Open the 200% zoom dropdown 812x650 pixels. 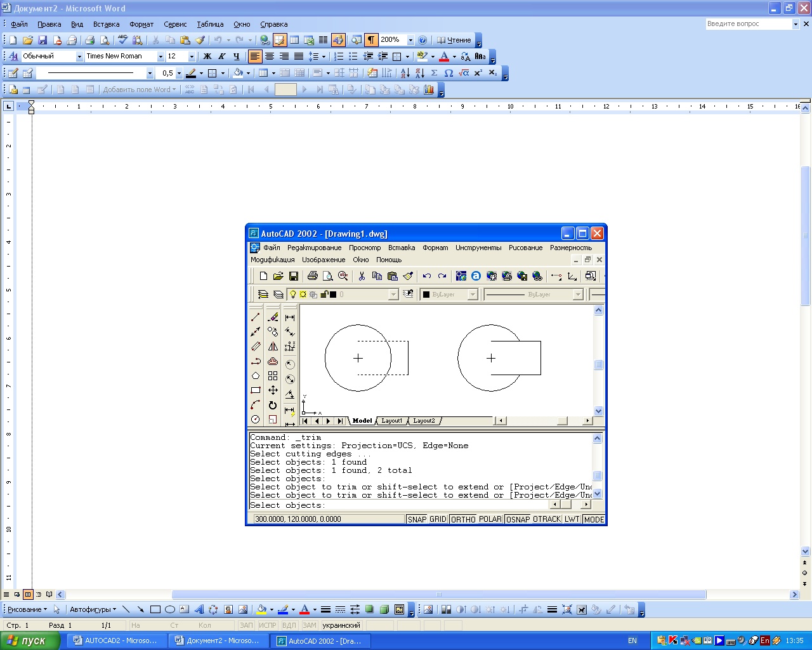410,40
